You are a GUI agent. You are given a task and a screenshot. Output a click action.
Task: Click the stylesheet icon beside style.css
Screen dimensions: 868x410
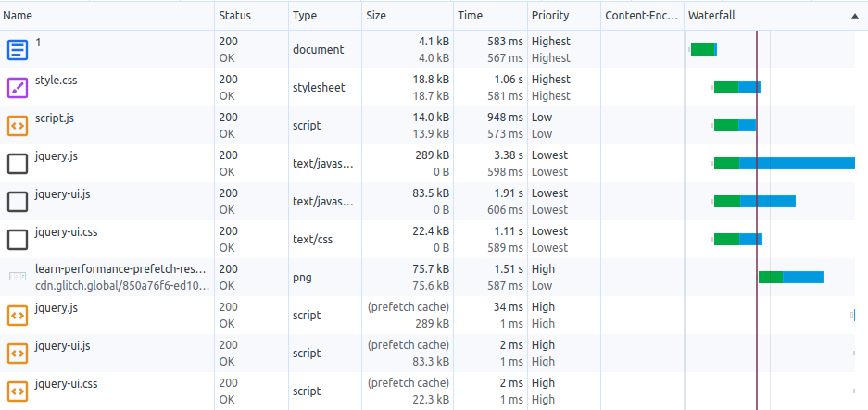click(x=18, y=88)
